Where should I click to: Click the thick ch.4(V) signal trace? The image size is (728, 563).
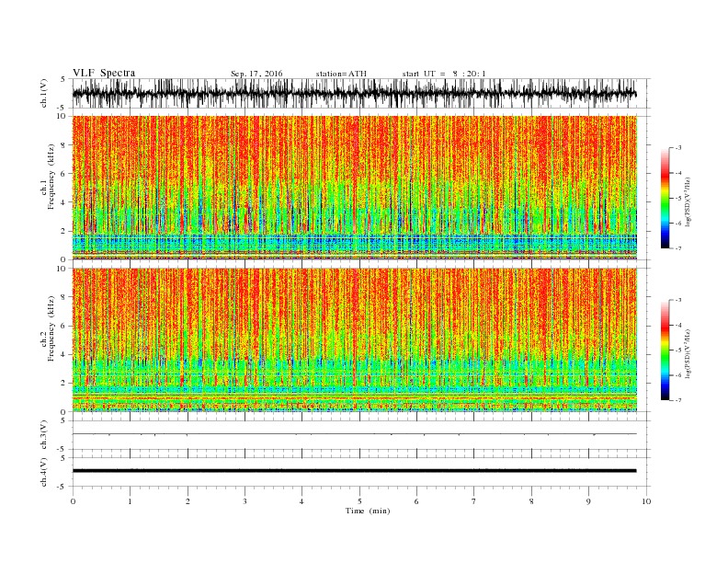(x=355, y=471)
